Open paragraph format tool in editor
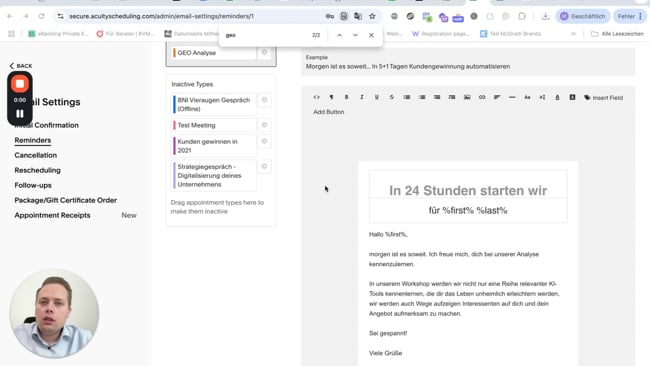This screenshot has width=650, height=366. tap(331, 97)
